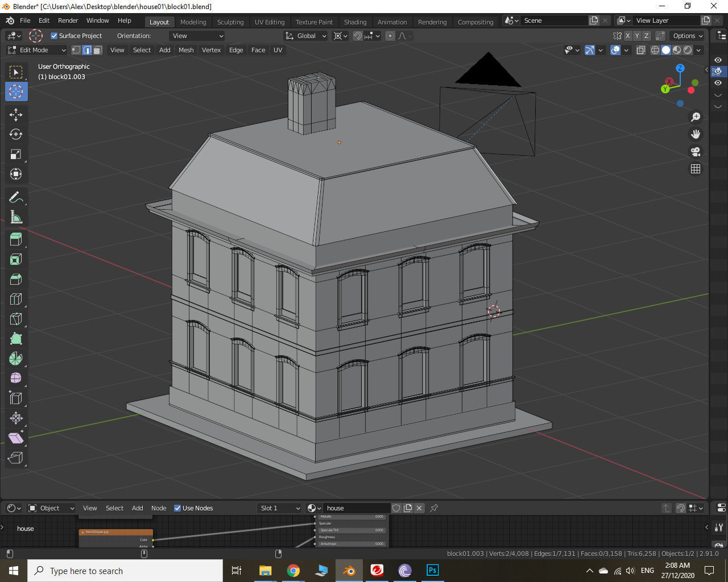Click the Z axis on navigation gizmo
The width and height of the screenshot is (728, 582).
680,68
